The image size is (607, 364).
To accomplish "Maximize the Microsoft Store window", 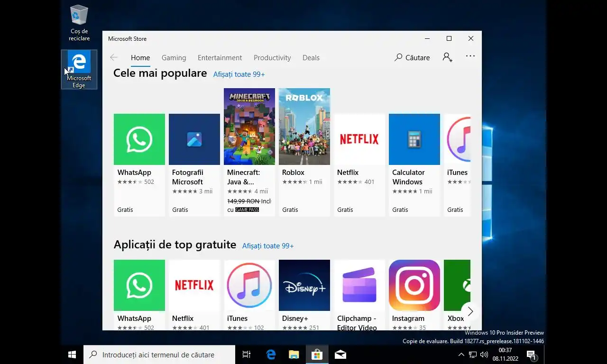I will (449, 38).
